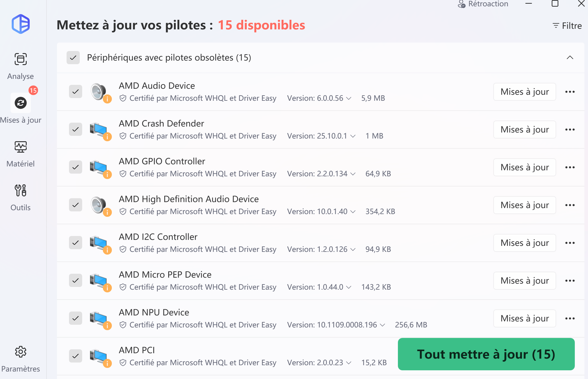Click the Rétroaction feedback icon
The image size is (588, 379).
coord(462,4)
